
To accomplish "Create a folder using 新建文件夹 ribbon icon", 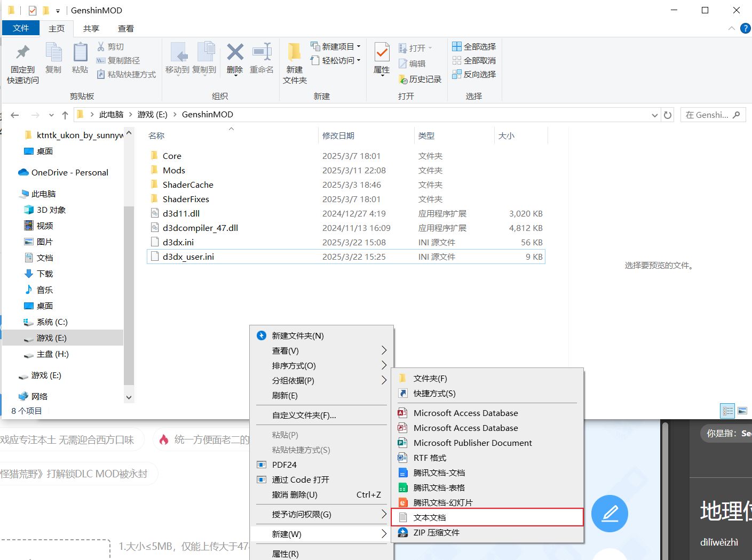I will [294, 59].
